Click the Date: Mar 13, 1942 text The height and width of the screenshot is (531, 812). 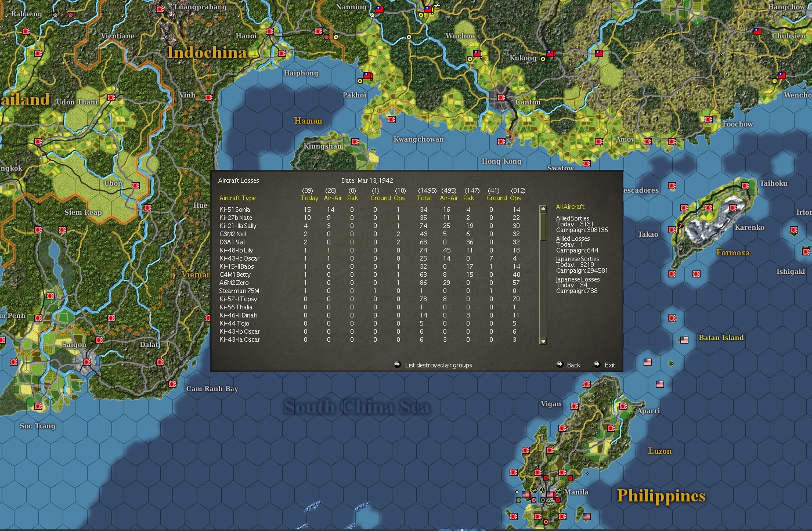pyautogui.click(x=367, y=180)
